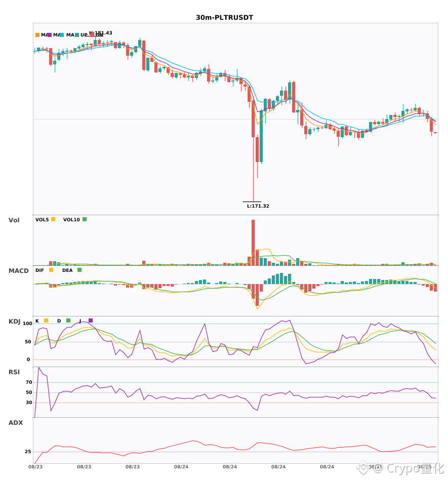Click the L:171.32 low price label
The image size is (448, 481).
pyautogui.click(x=258, y=206)
